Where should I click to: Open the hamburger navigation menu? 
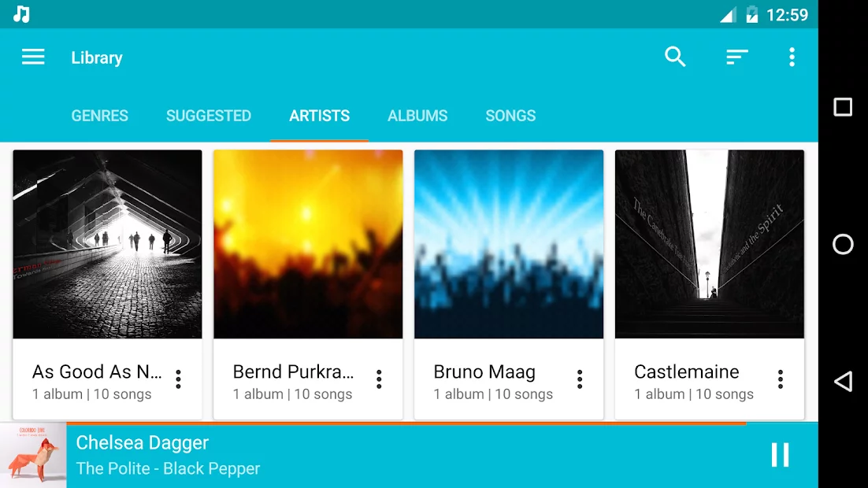[x=33, y=57]
